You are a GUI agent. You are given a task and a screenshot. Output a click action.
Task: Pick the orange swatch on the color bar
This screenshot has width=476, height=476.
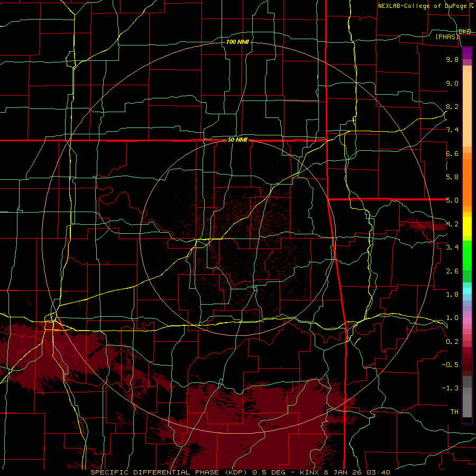(x=467, y=182)
